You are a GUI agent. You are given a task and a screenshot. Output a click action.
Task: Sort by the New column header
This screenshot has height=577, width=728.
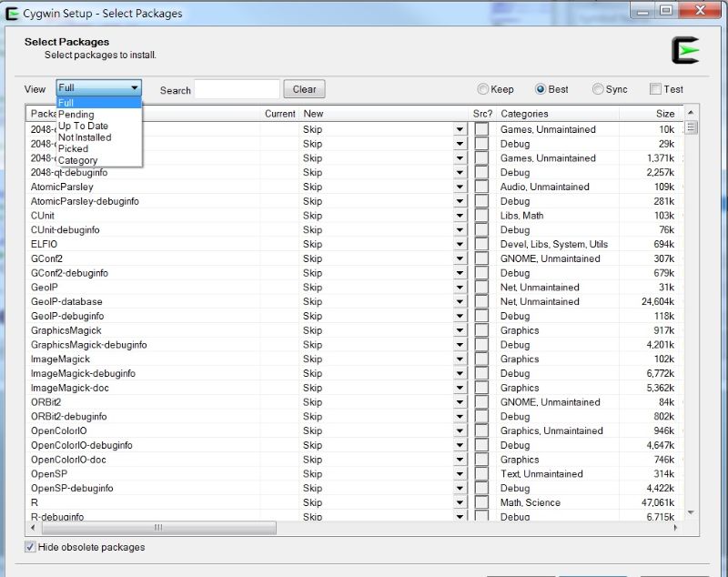tap(383, 114)
